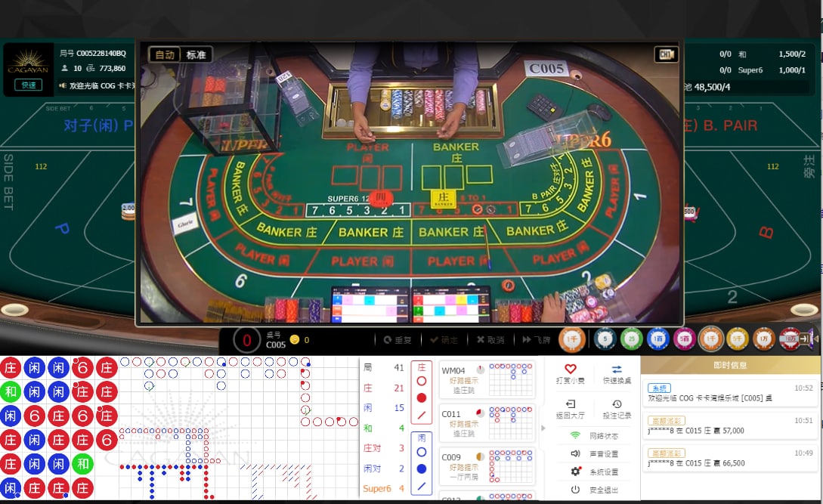Click the safe exit power icon (安全退出)

click(575, 490)
